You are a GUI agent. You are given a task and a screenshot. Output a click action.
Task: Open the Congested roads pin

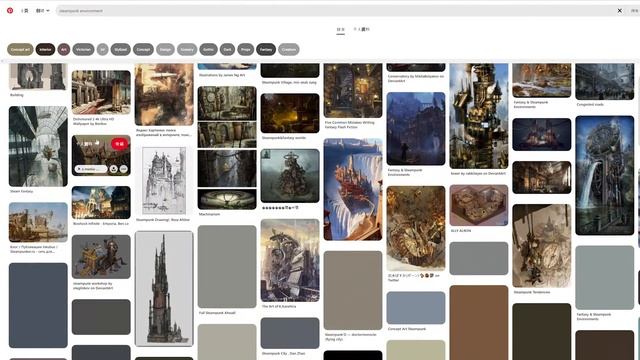[x=605, y=81]
